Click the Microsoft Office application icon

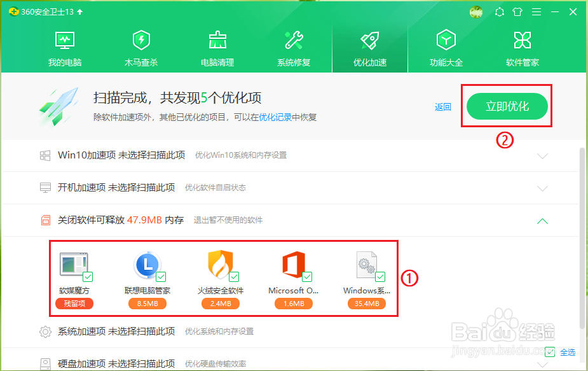[x=294, y=264]
